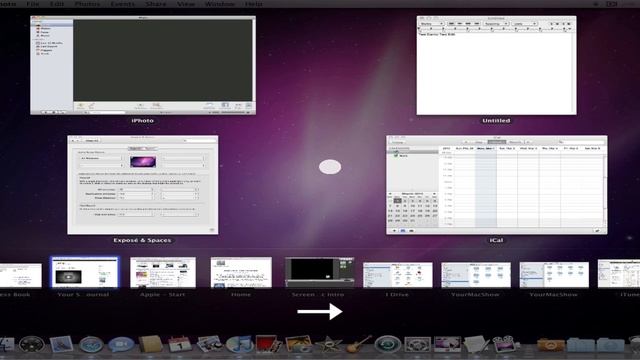Open Photo Booth in the Dock

(269, 344)
